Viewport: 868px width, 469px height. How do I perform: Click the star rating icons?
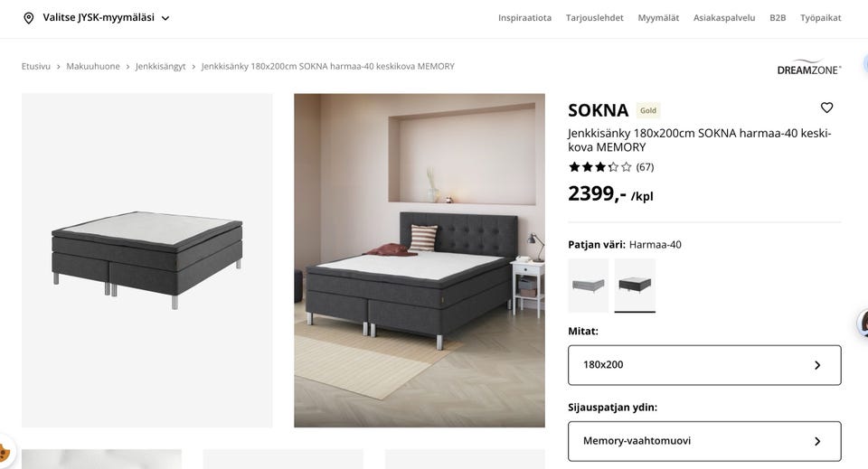599,166
